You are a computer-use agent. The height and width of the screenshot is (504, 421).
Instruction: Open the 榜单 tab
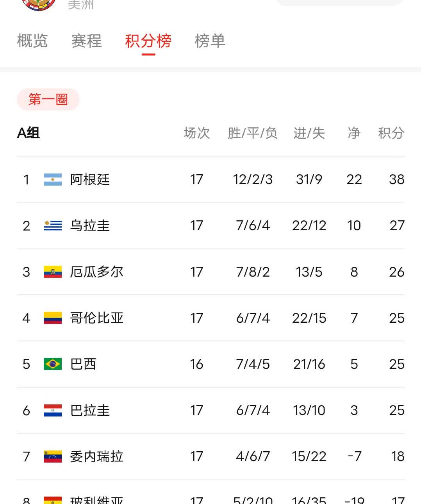[210, 41]
